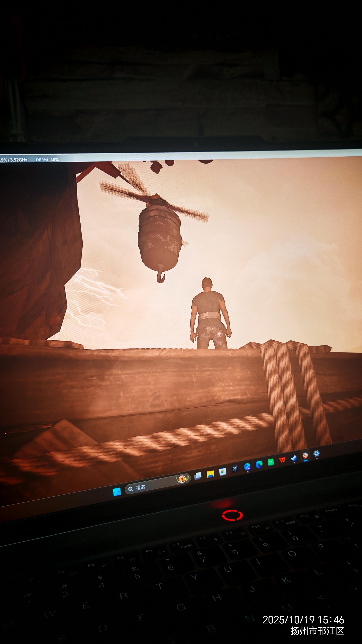Launch WPS Office from the taskbar
This screenshot has width=362, height=644.
pyautogui.click(x=282, y=460)
